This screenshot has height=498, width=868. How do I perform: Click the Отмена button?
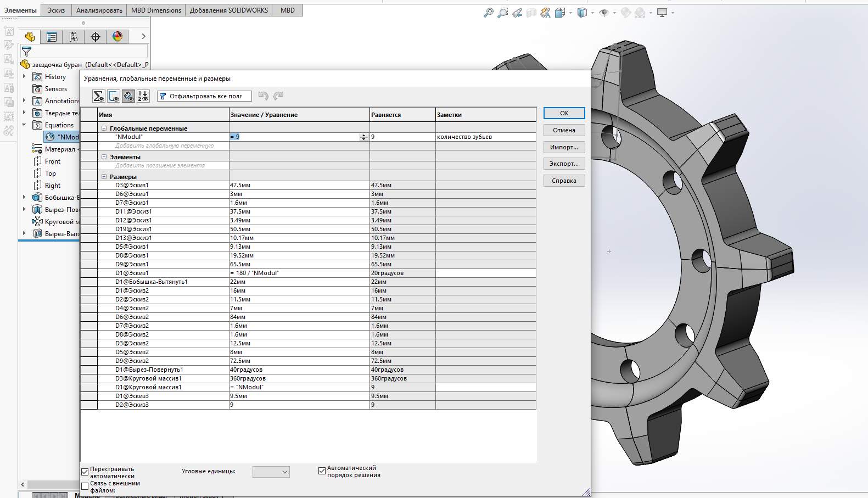(x=564, y=130)
